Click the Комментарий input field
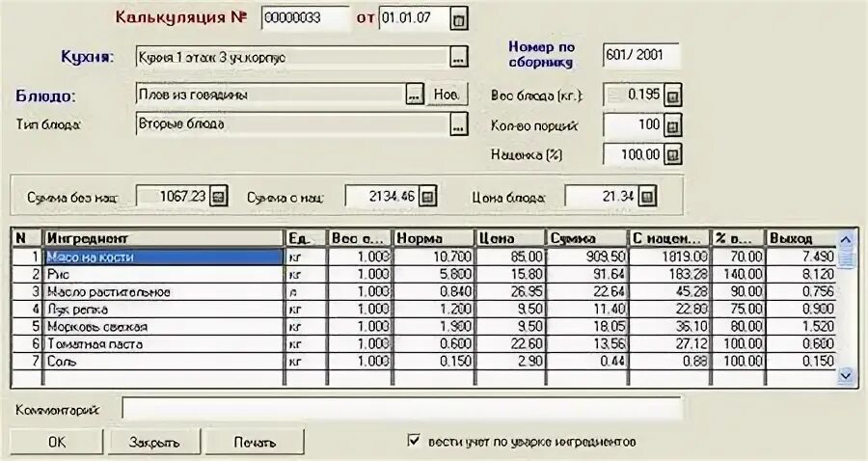Viewport: 868px width, 461px height. 402,410
